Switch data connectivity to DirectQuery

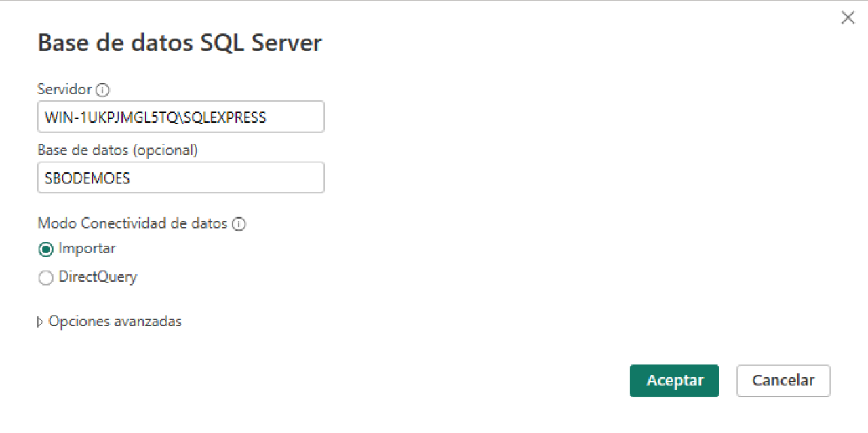coord(45,278)
